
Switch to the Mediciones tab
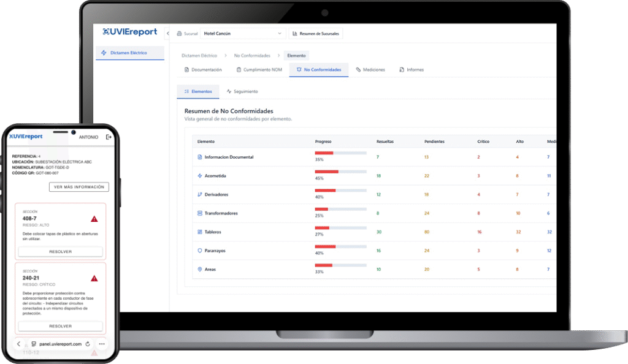(x=370, y=70)
